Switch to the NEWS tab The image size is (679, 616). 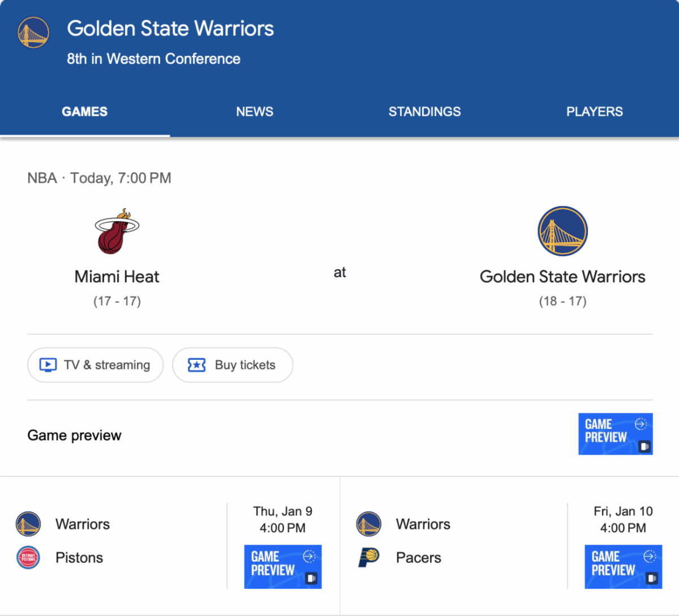(255, 111)
